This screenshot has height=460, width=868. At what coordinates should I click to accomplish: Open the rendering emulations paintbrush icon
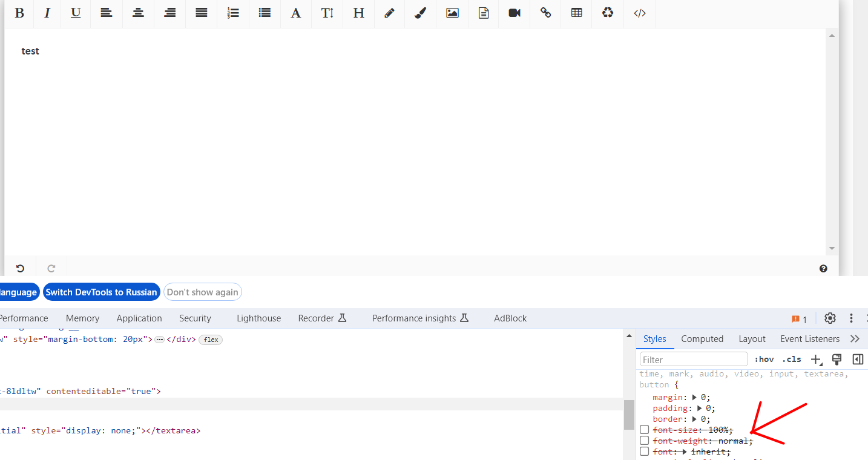(x=837, y=360)
